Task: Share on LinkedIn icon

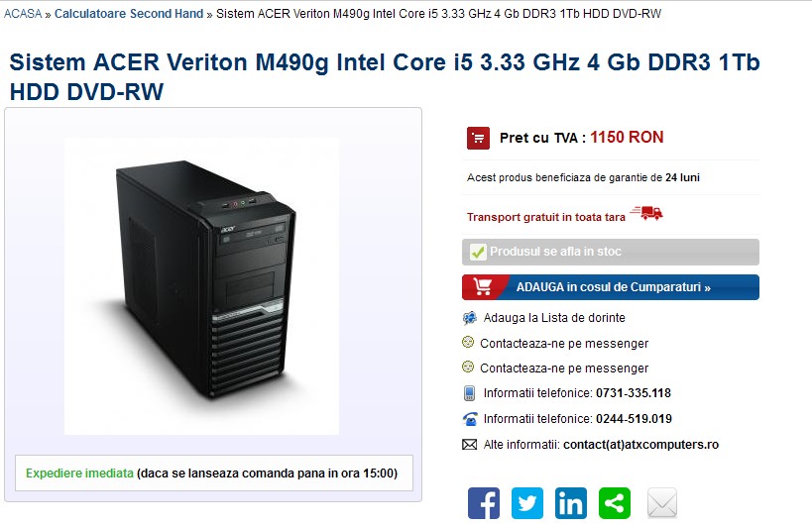Action: click(571, 502)
